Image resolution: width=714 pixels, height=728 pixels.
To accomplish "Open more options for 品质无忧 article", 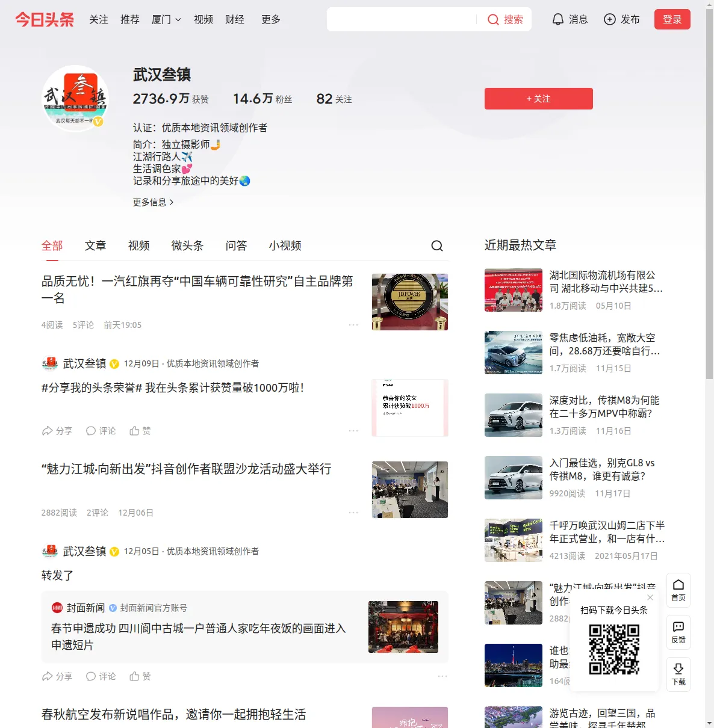I will 353,325.
